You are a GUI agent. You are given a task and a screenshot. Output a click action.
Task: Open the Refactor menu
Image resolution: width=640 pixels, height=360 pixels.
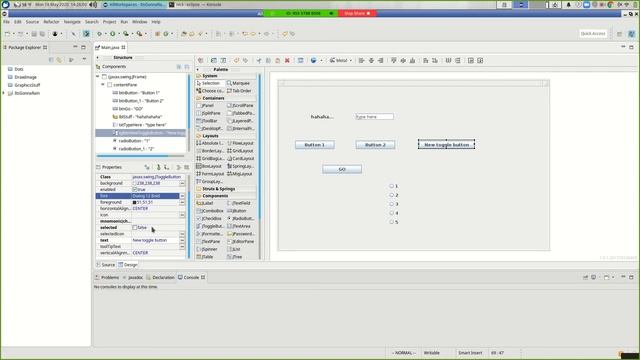click(51, 22)
